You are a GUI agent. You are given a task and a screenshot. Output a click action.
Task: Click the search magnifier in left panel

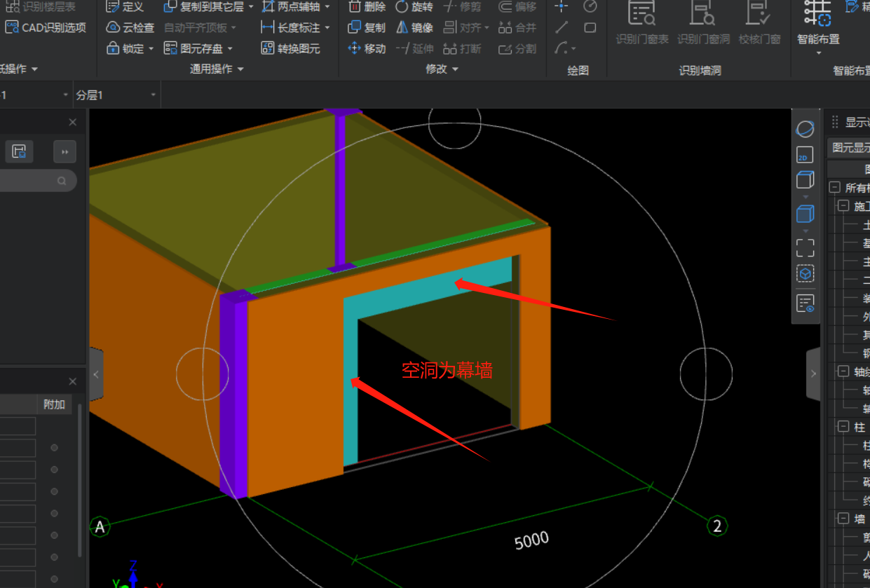(62, 181)
